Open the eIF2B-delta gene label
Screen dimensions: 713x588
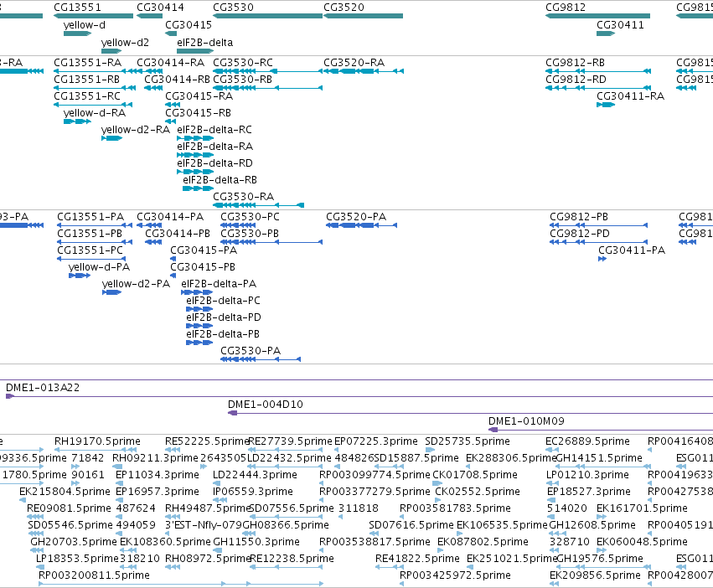point(204,42)
